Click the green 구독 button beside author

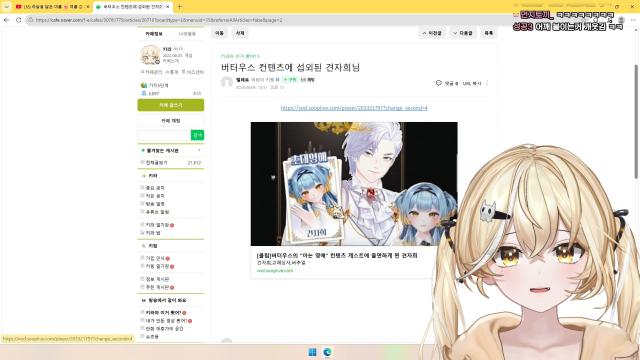click(x=290, y=80)
